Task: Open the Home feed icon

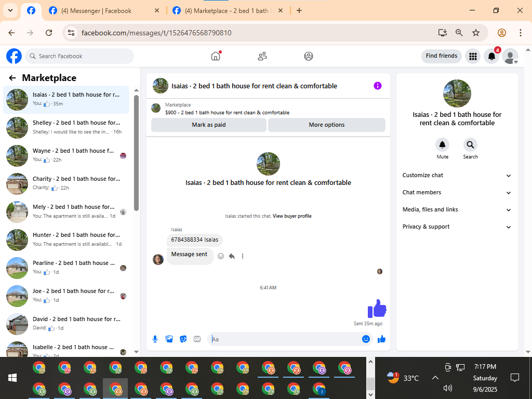Action: pos(216,56)
